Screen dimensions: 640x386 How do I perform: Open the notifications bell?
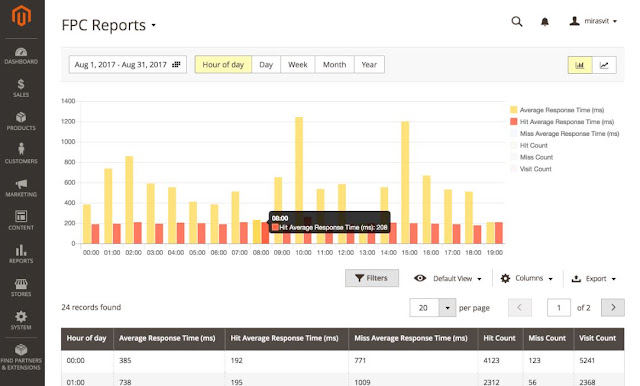pyautogui.click(x=544, y=22)
